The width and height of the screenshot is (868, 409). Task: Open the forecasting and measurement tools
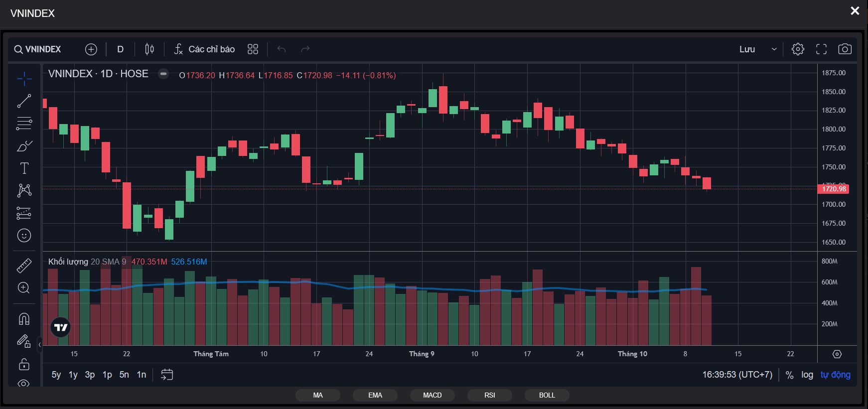coord(24,213)
